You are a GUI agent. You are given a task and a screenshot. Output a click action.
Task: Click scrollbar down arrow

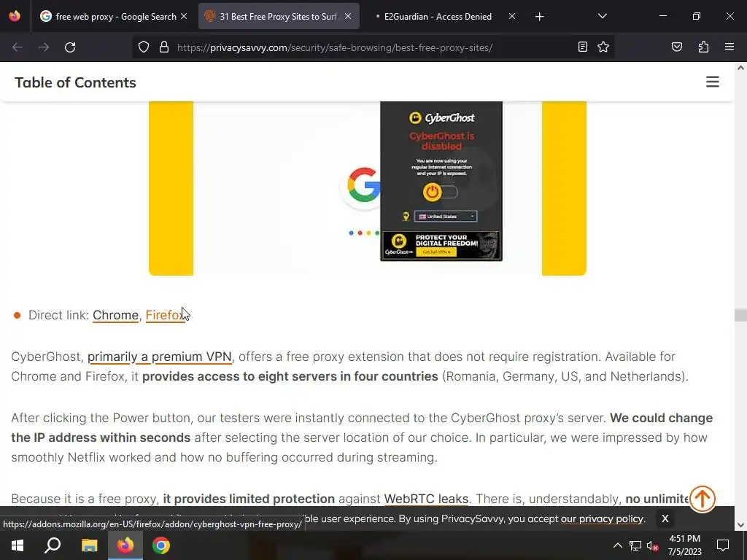point(740,525)
